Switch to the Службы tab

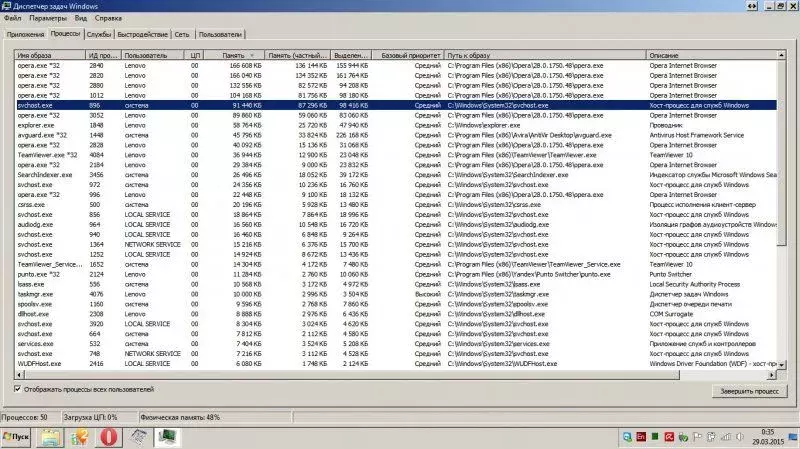click(99, 34)
